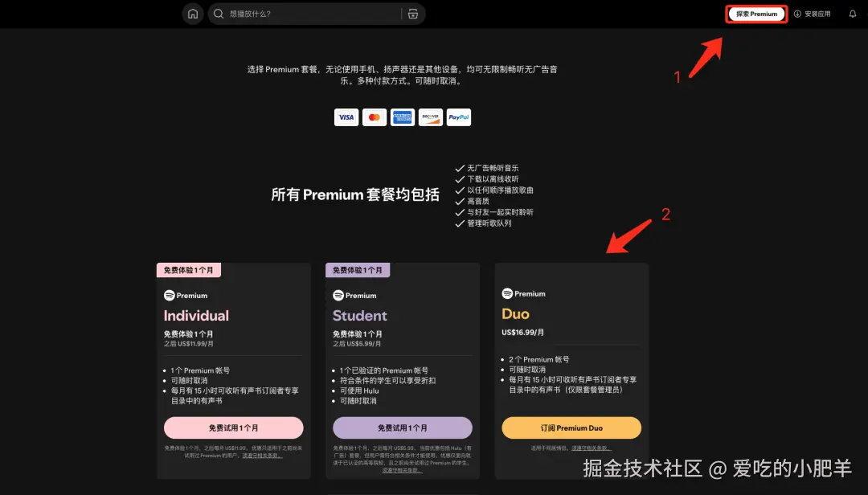The image size is (868, 495).
Task: Click 免费试用1个月 on the Student plan
Action: tap(402, 427)
